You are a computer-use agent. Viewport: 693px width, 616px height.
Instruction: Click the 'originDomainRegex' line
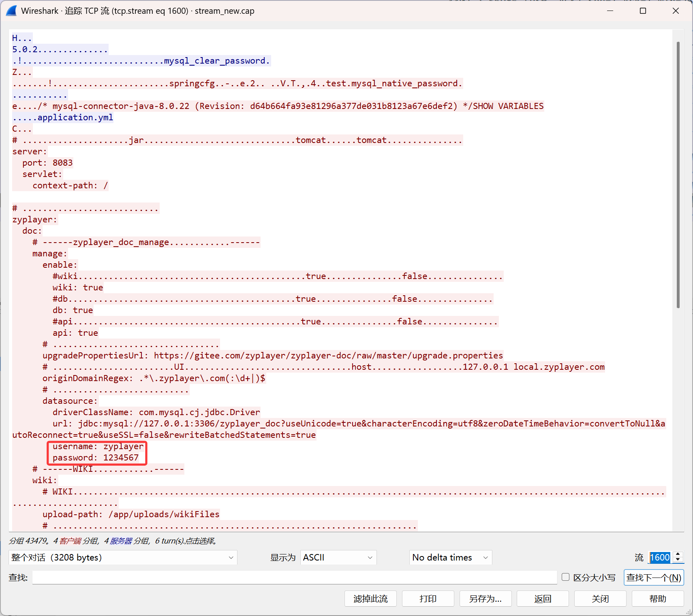tap(154, 378)
